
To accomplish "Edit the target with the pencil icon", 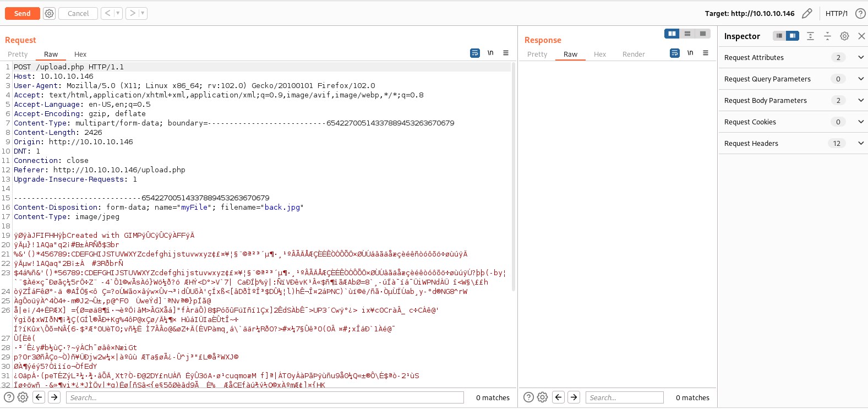I will (807, 13).
